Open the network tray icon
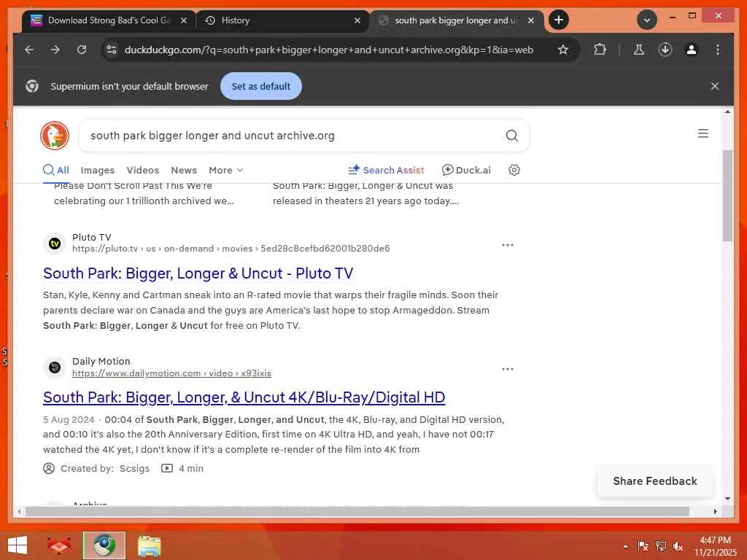747x560 pixels. (661, 546)
